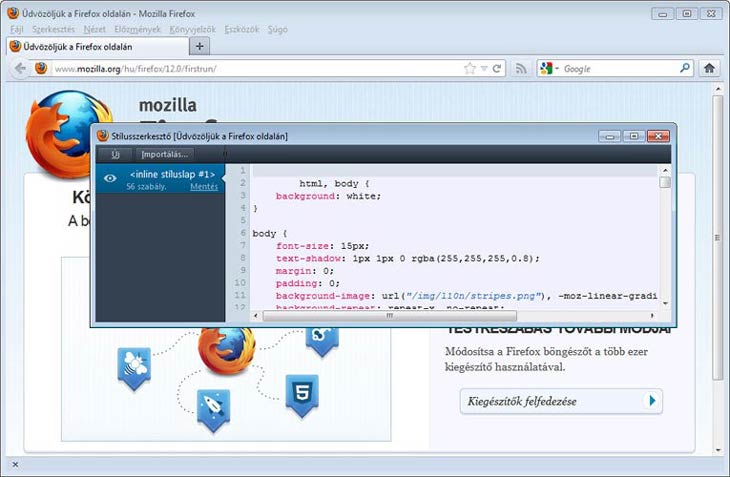
Task: Select the Üdvözöljük a Firefox oldalán tab
Action: (x=98, y=47)
